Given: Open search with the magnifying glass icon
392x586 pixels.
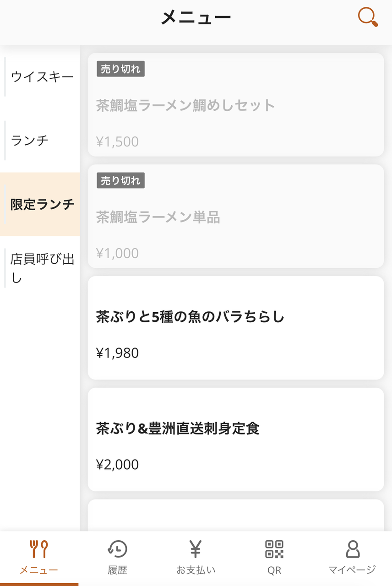Looking at the screenshot, I should tap(368, 17).
